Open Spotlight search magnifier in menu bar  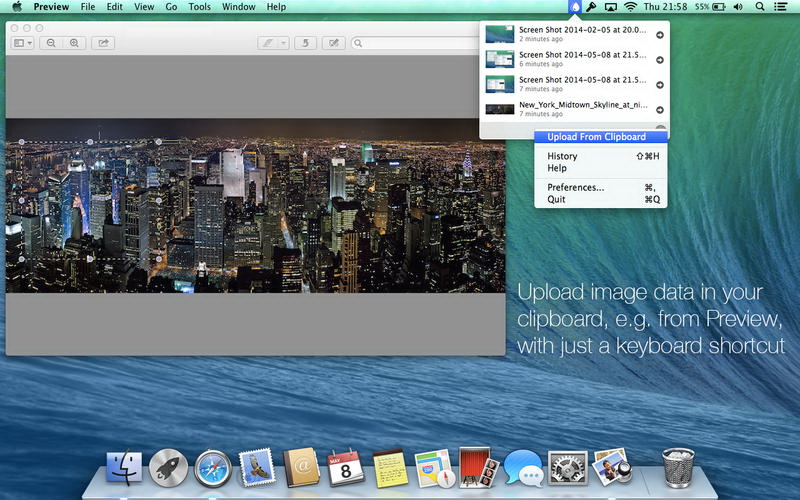pyautogui.click(x=760, y=7)
